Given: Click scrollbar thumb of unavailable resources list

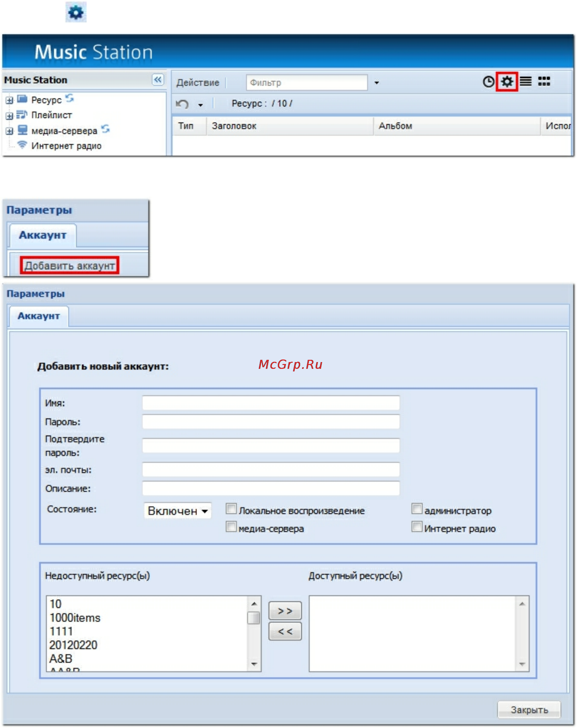Looking at the screenshot, I should coord(254,618).
